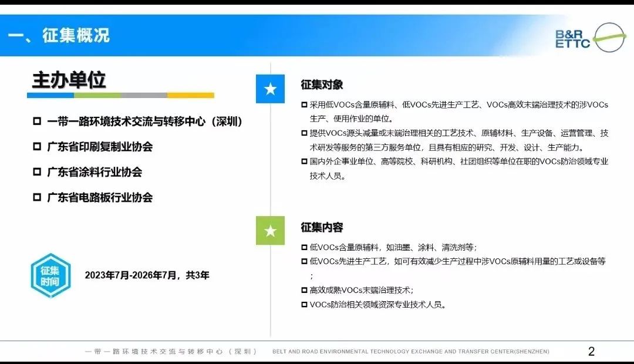Screen dimensions: 634x364
Task: Click 一带一路环境技术交流与转移中心（深圳） organizer entry
Action: [144, 122]
